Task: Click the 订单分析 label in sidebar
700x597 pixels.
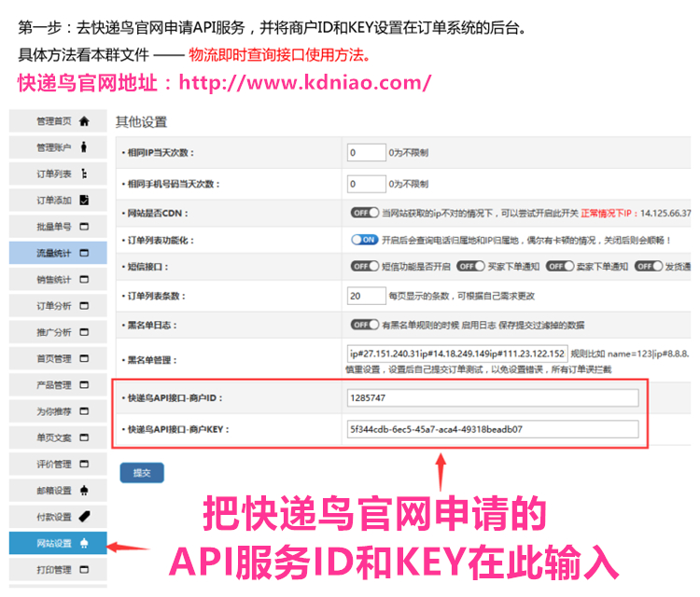Action: pos(53,306)
